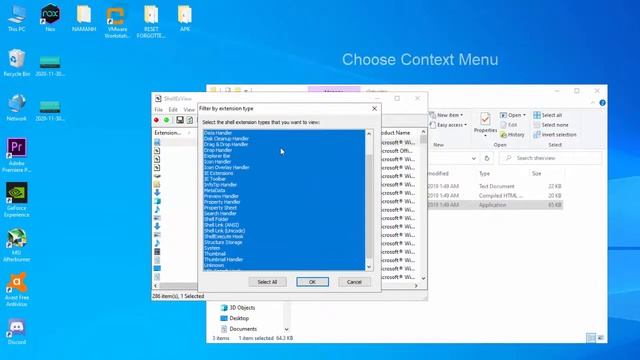This screenshot has width=640, height=360.
Task: Confirm the filter dialog with OK
Action: coord(312,282)
